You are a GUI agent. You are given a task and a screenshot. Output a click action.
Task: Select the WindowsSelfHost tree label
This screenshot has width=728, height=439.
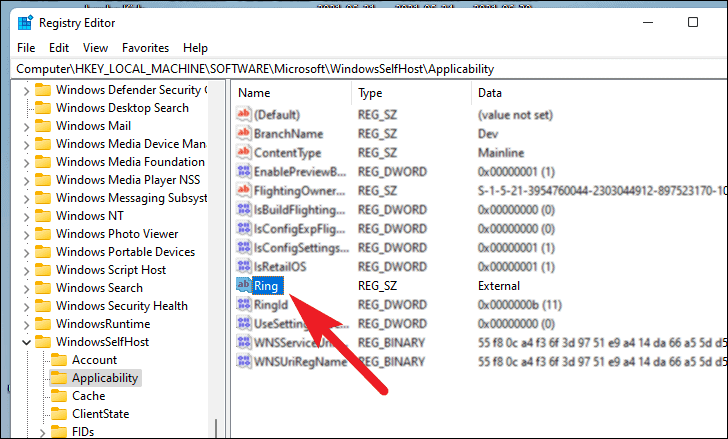point(102,342)
